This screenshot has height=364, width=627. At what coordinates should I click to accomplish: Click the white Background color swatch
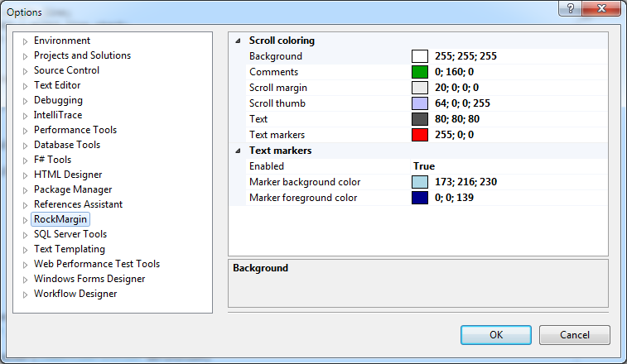tap(420, 56)
